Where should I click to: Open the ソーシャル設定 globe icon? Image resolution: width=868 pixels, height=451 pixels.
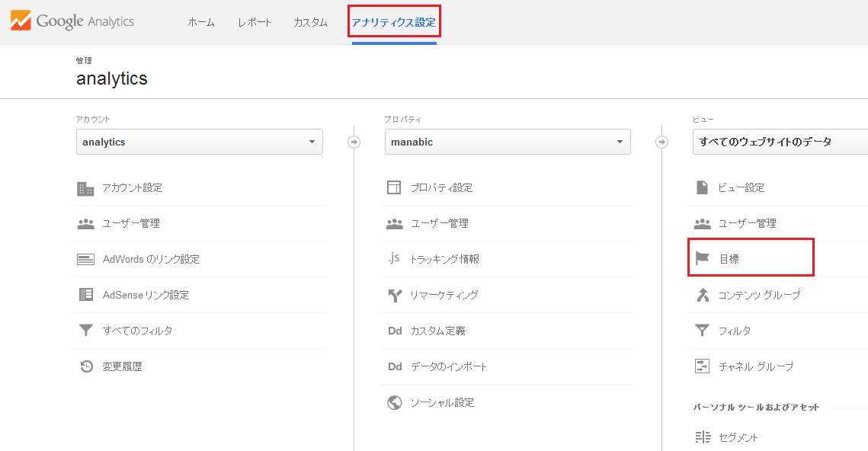(394, 402)
